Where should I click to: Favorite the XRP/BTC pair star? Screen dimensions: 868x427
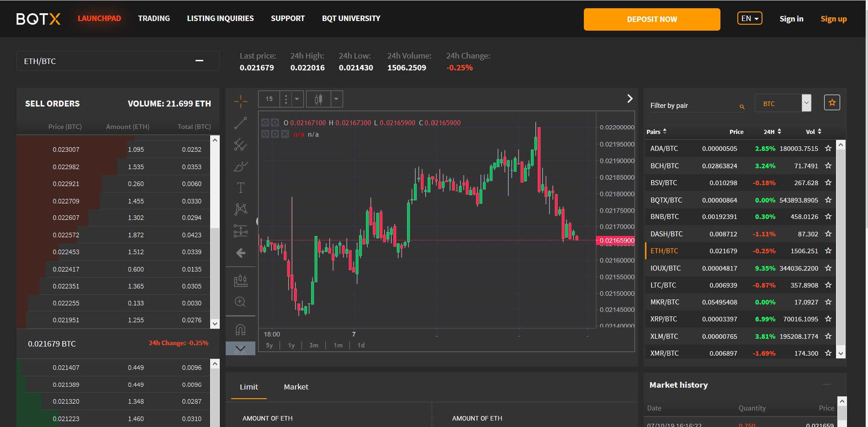(x=828, y=319)
